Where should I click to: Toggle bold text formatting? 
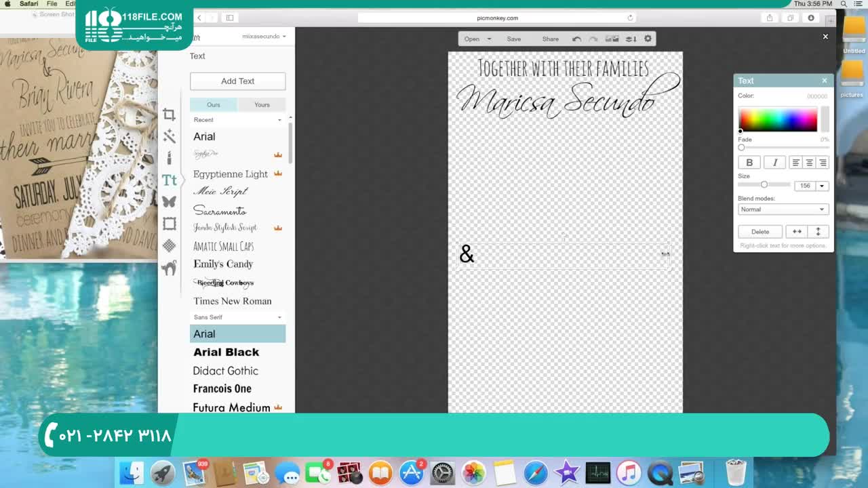[749, 163]
